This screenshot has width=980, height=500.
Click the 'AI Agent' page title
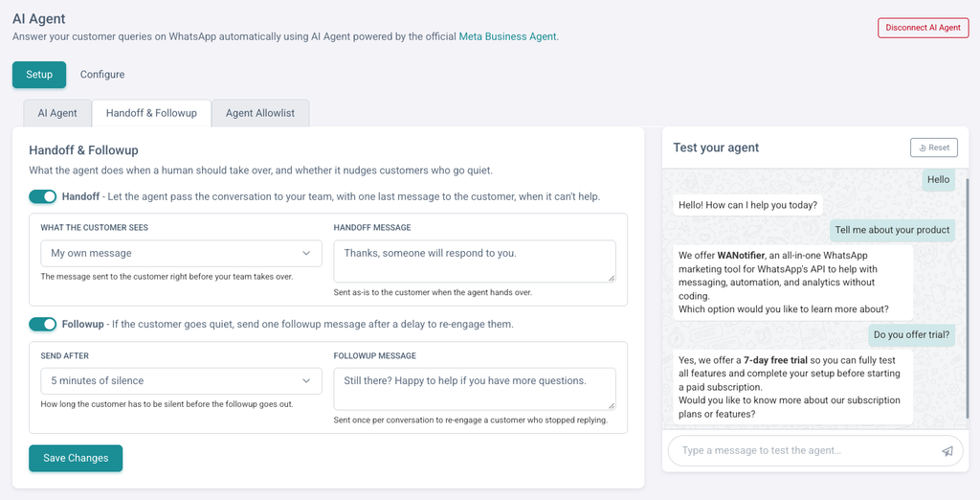[38, 19]
